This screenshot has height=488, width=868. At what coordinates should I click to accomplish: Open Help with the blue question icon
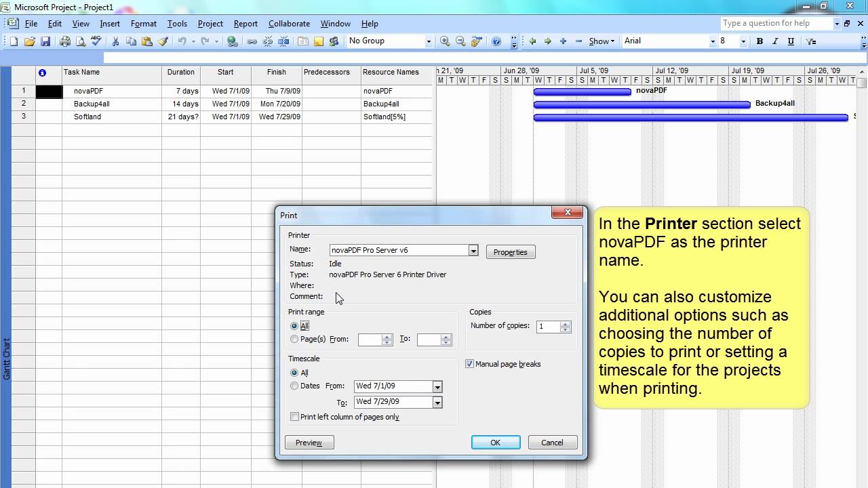coord(496,41)
